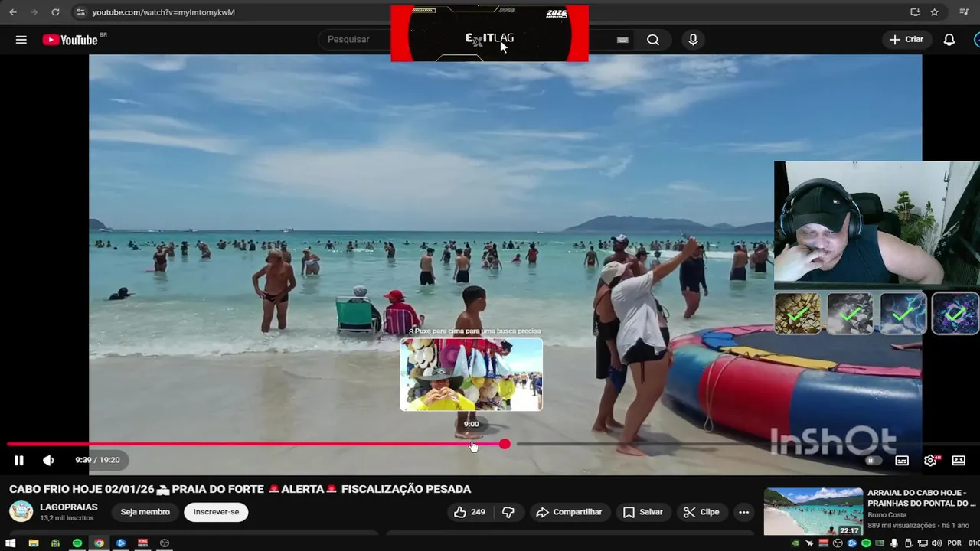Open the Windows Start menu

coord(11,543)
